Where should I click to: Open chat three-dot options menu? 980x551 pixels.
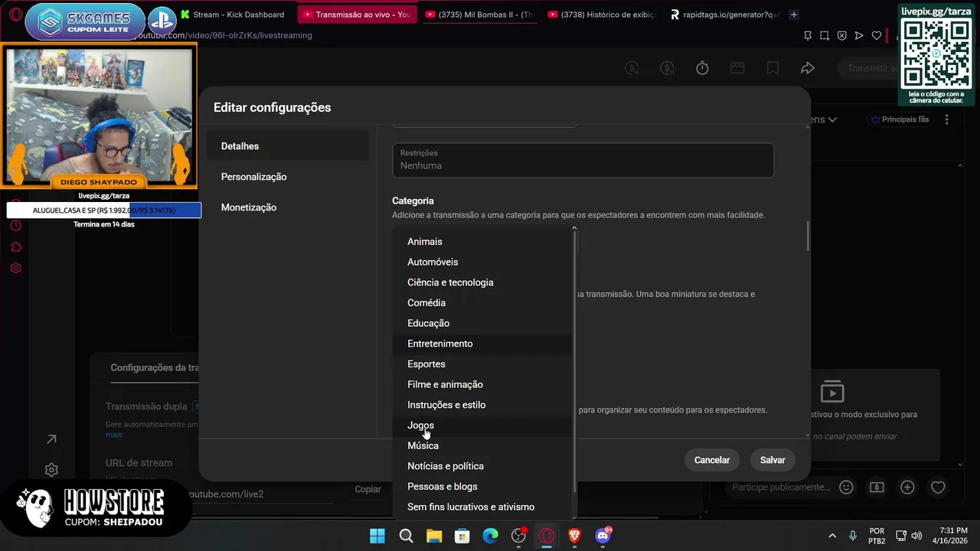947,119
